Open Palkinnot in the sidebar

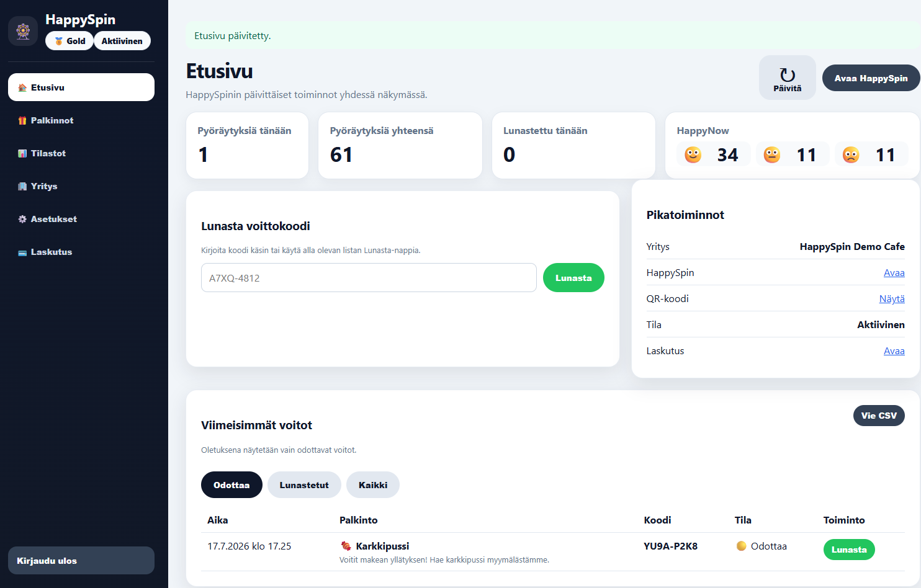coord(81,120)
